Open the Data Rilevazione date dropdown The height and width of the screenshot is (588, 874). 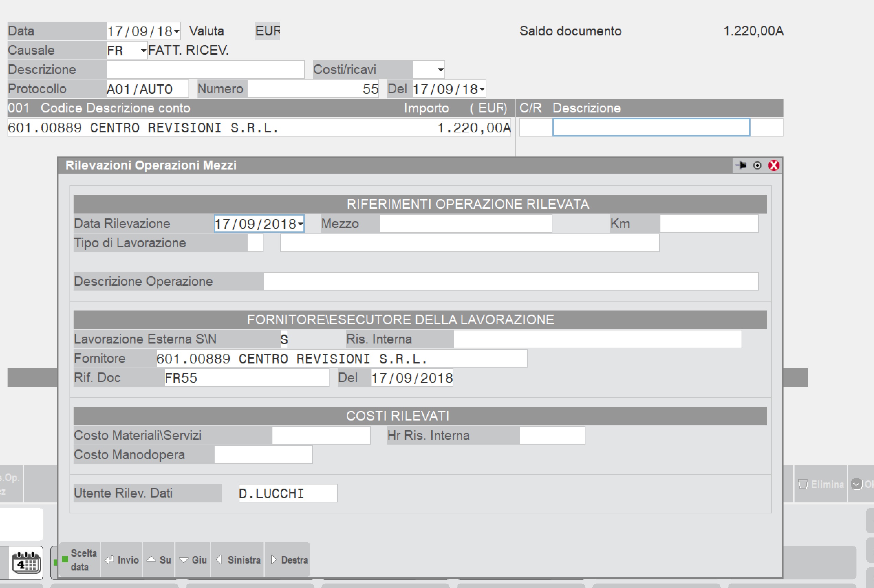[301, 224]
